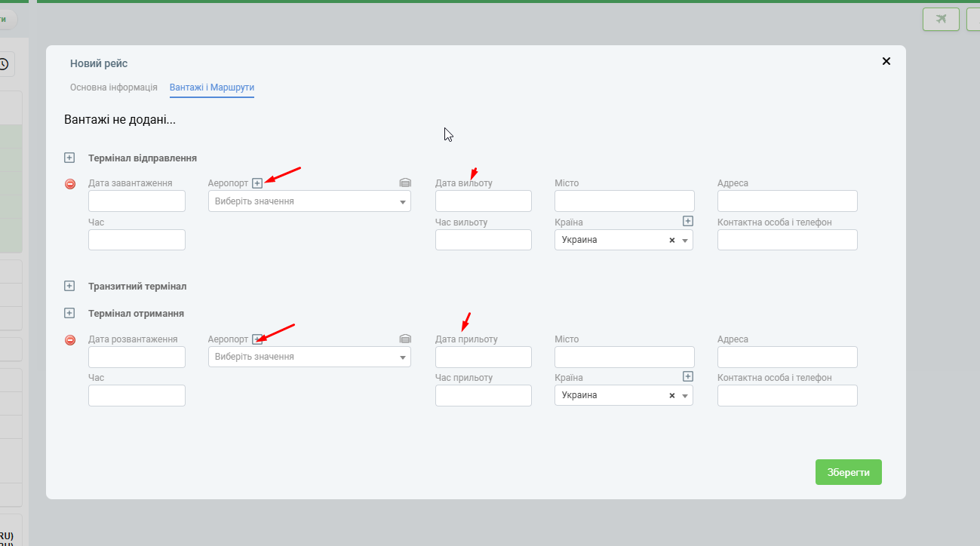Add a country via plus icon in departure section
The height and width of the screenshot is (546, 980).
pyautogui.click(x=687, y=221)
